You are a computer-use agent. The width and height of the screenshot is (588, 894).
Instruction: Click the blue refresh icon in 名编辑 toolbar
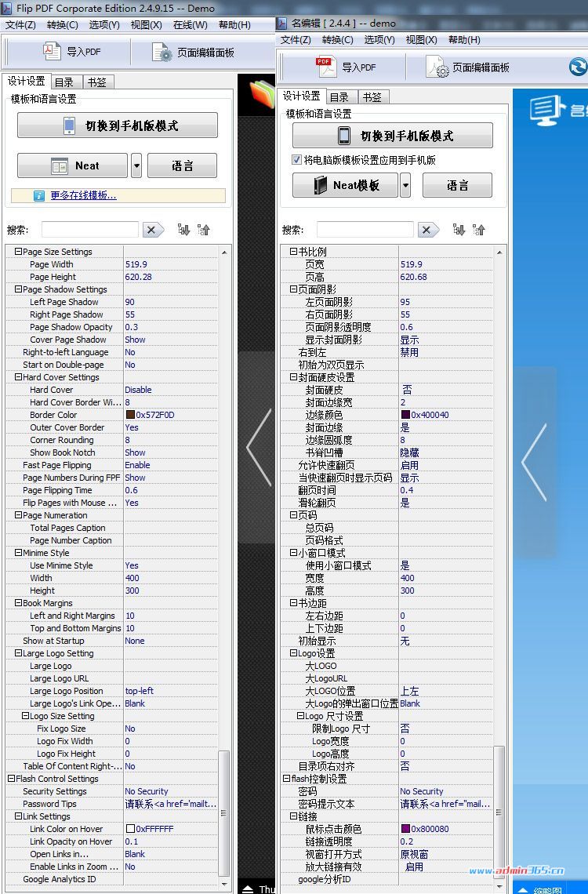pyautogui.click(x=578, y=67)
